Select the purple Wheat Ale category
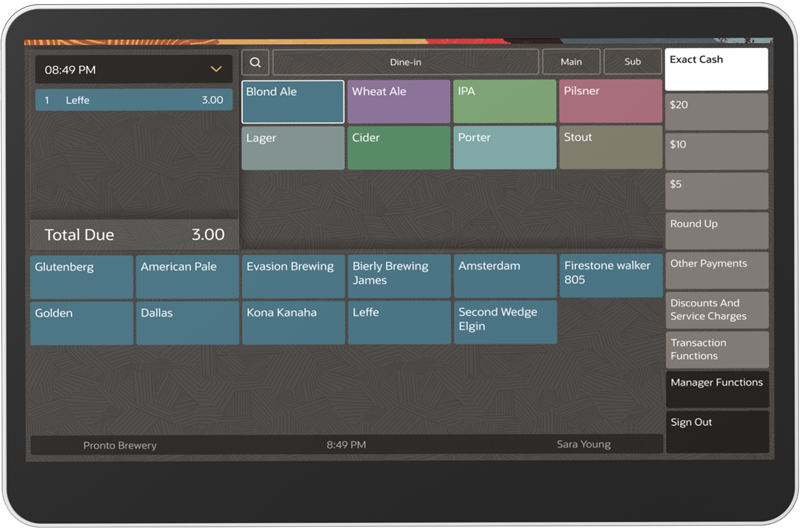The width and height of the screenshot is (800, 528). pyautogui.click(x=399, y=102)
